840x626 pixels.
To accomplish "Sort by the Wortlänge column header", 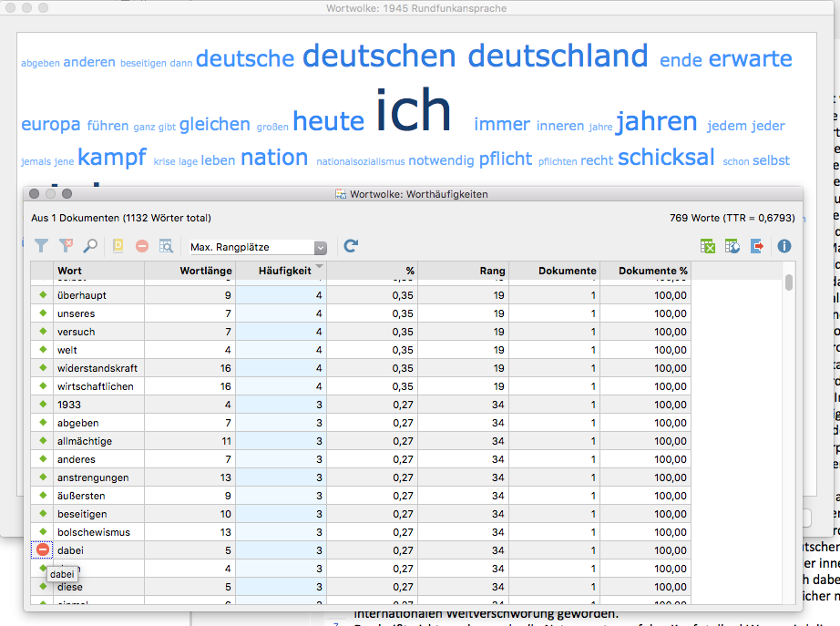I will (206, 271).
